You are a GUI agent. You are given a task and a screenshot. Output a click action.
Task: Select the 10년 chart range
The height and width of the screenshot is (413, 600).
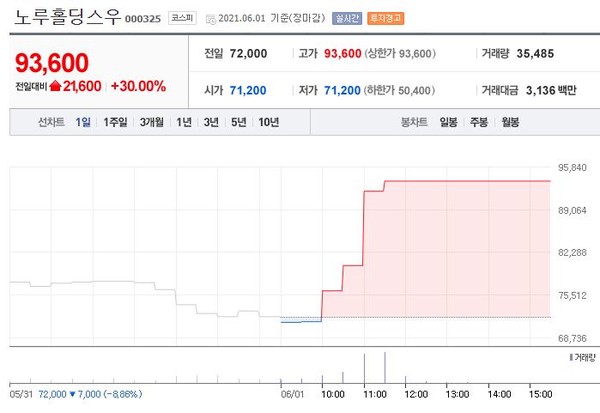click(268, 122)
